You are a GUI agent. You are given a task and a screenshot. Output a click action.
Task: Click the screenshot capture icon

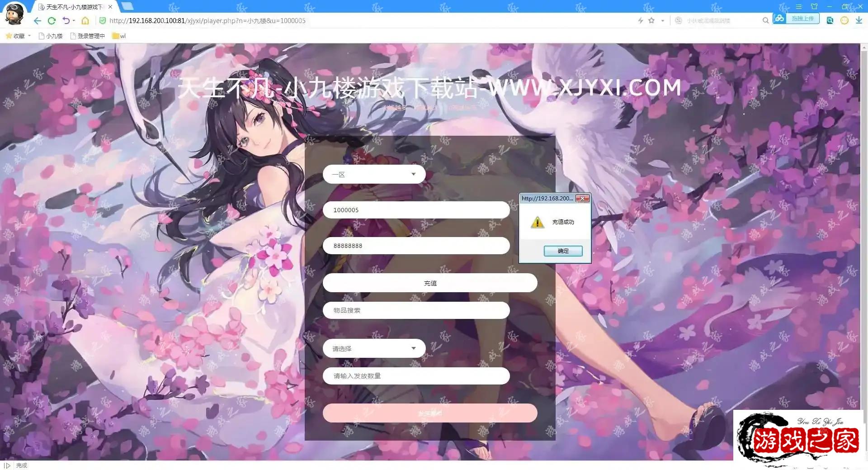click(x=830, y=20)
